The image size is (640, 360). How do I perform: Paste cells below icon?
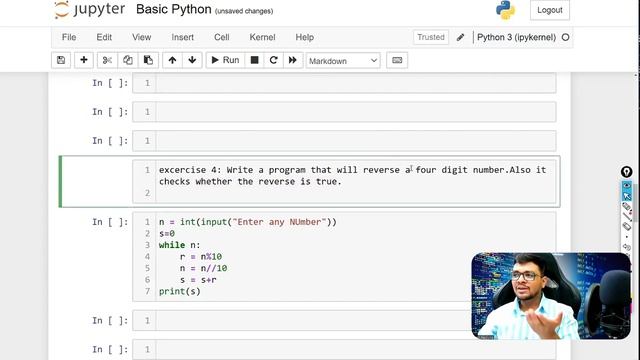(x=148, y=60)
